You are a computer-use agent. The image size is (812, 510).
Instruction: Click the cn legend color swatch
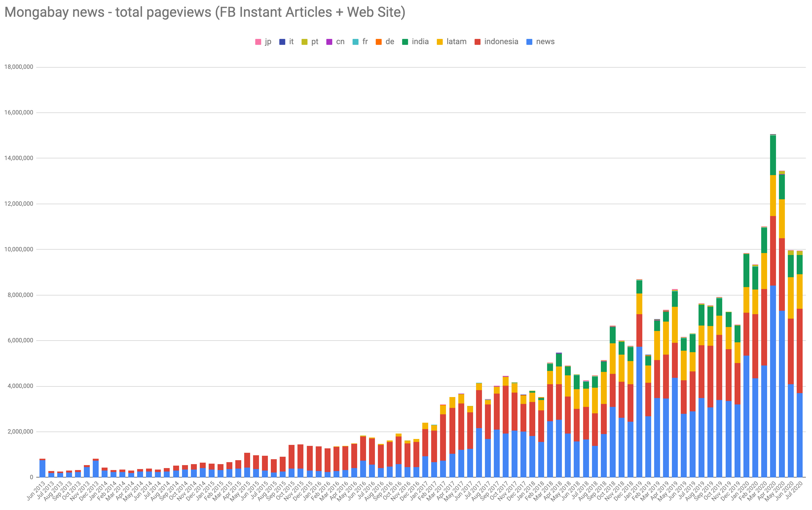(x=329, y=42)
